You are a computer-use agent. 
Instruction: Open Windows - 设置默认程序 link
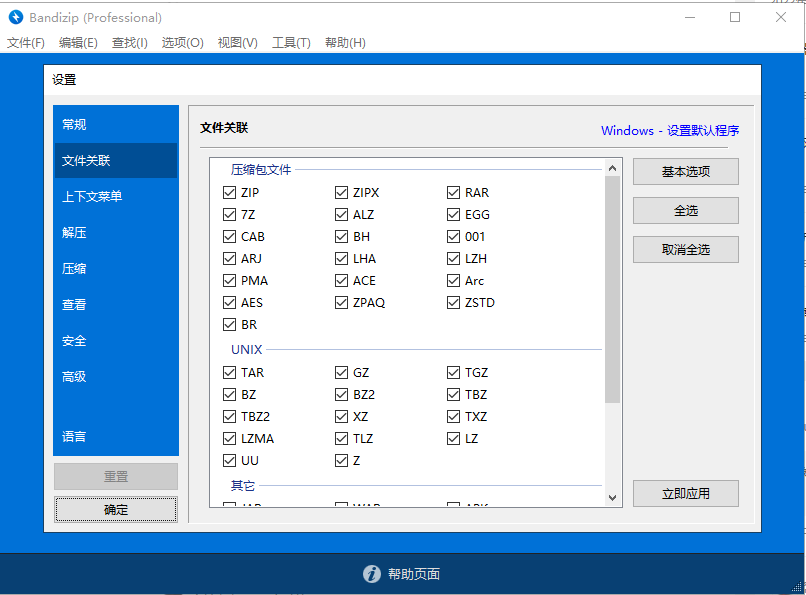(670, 131)
